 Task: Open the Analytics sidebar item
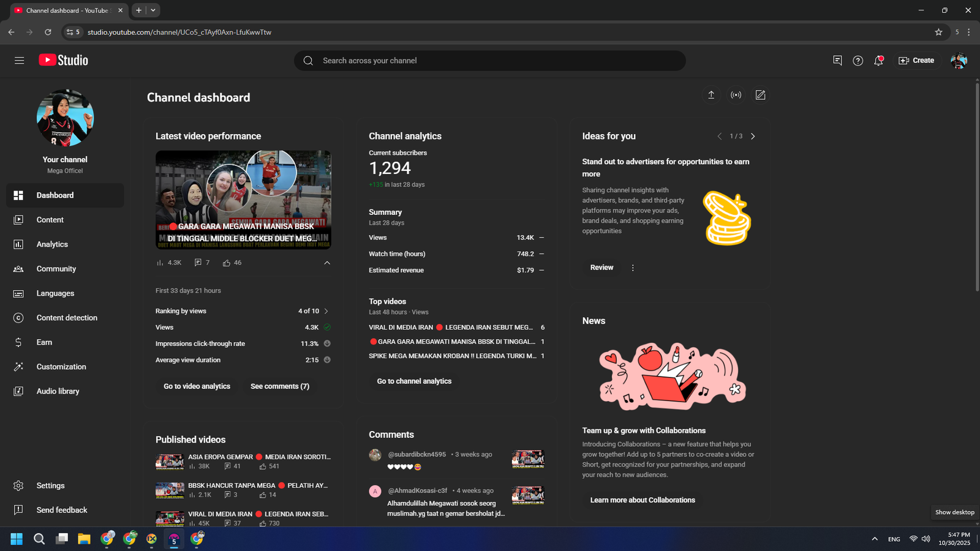pos(52,244)
